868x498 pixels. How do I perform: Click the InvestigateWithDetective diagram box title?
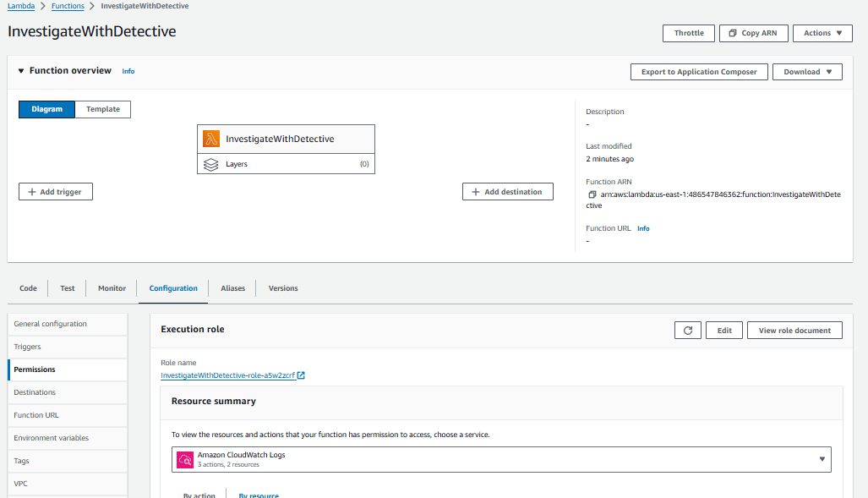[280, 139]
